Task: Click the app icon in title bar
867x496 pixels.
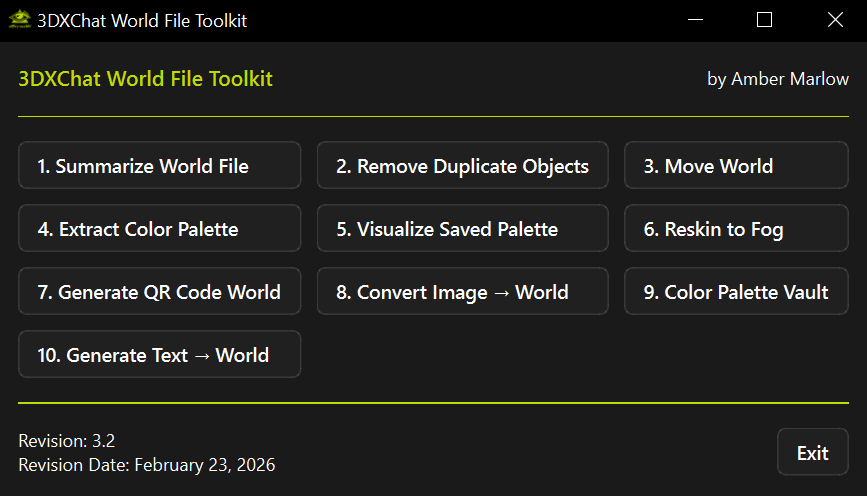Action: [18, 20]
